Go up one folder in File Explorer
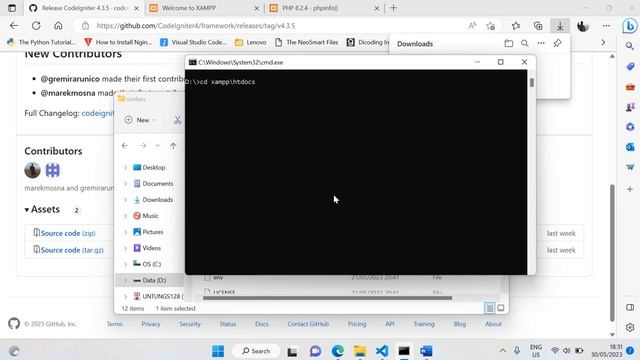 (x=173, y=146)
